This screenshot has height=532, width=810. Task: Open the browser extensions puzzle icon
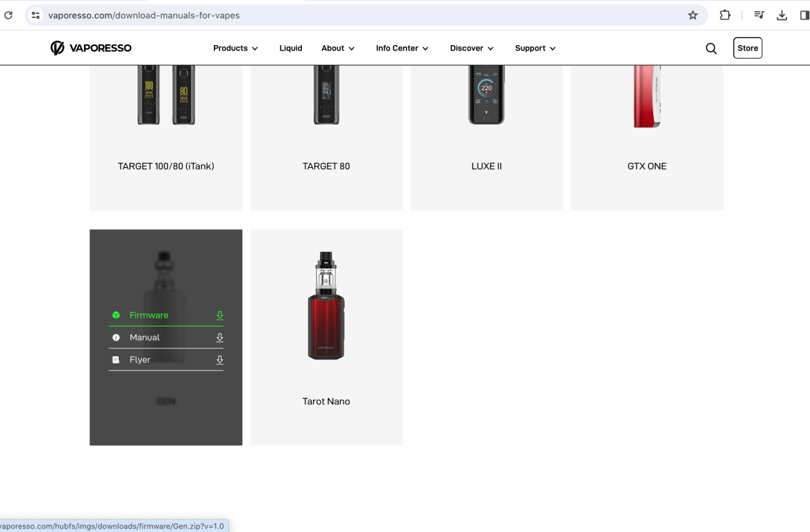(x=725, y=15)
